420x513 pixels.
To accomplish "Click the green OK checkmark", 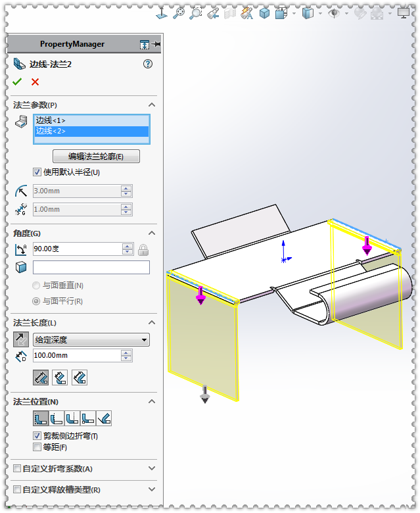I will (17, 82).
